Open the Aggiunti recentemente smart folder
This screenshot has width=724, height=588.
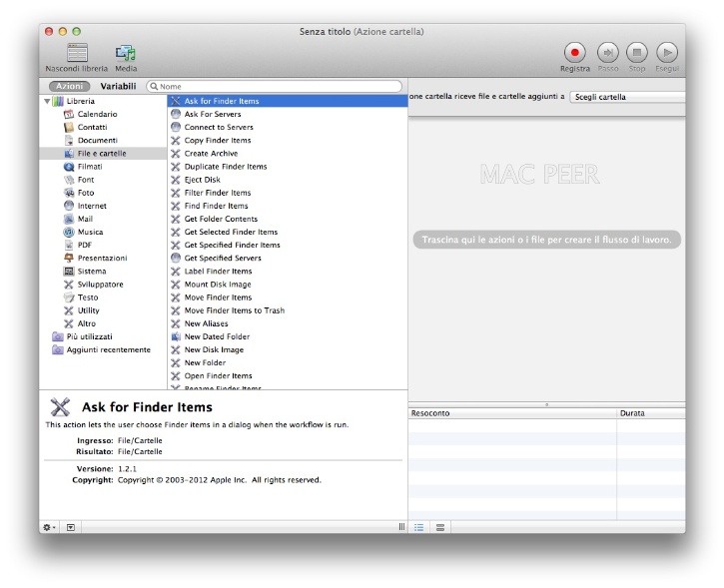[102, 349]
